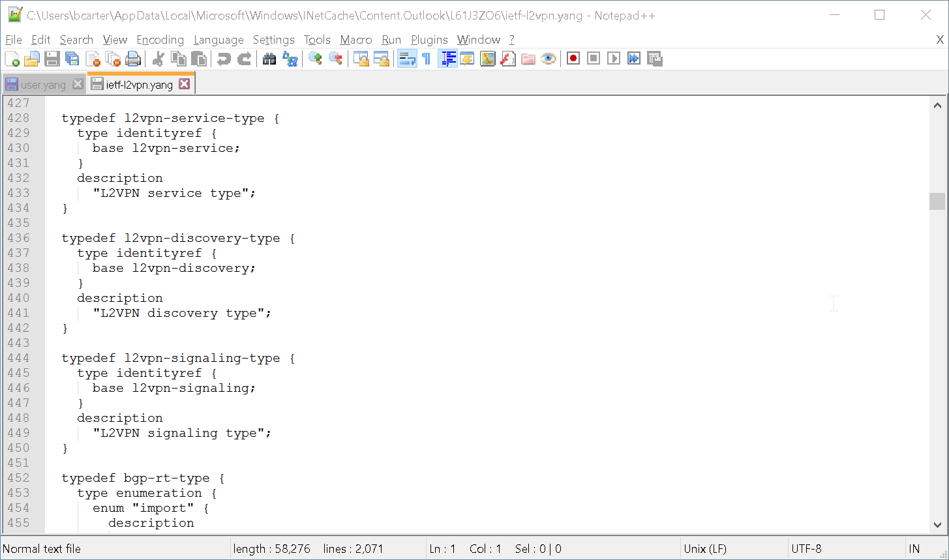Open the File menu
This screenshot has width=949, height=560.
point(13,40)
